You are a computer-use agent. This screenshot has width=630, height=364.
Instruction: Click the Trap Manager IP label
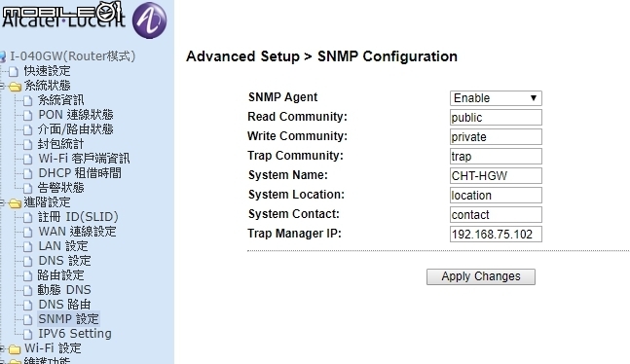[294, 234]
